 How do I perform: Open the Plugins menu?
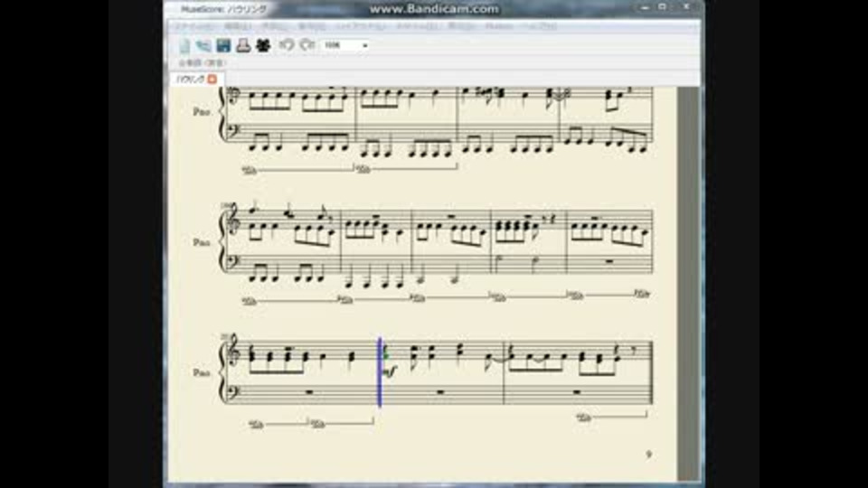coord(499,26)
